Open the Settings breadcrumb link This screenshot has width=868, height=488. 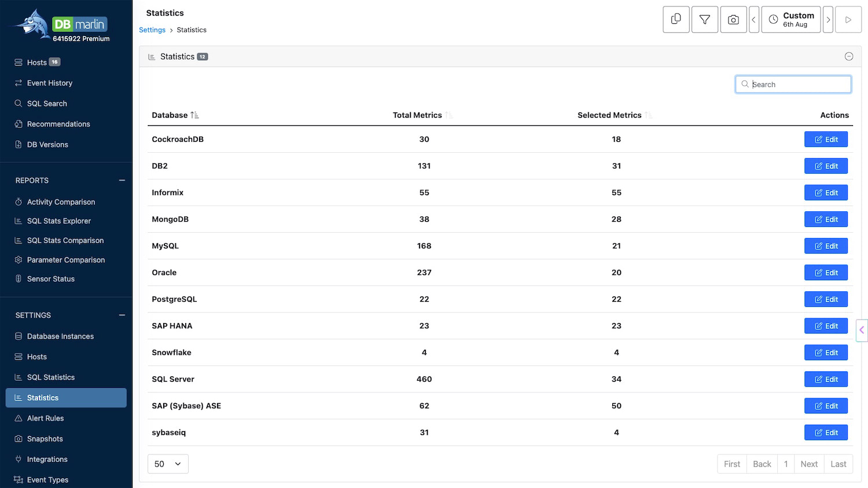(x=152, y=30)
